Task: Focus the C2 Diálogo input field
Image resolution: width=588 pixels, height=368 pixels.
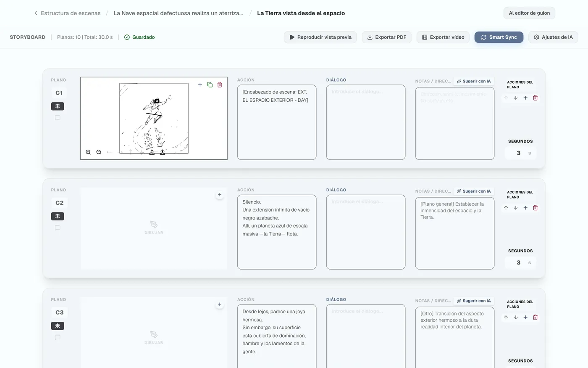Action: pyautogui.click(x=366, y=232)
